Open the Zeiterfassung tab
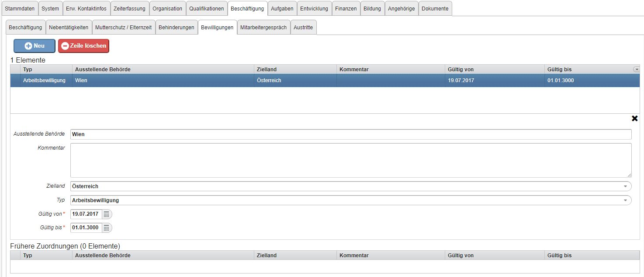This screenshot has width=644, height=277. coord(129,9)
